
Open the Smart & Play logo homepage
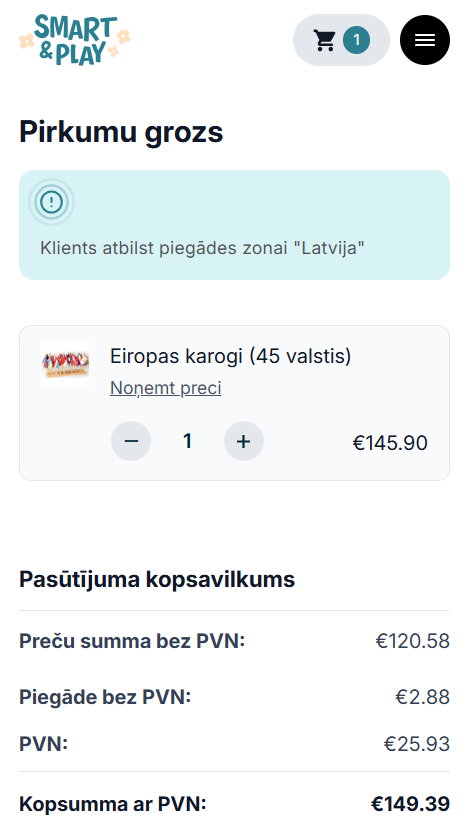75,40
